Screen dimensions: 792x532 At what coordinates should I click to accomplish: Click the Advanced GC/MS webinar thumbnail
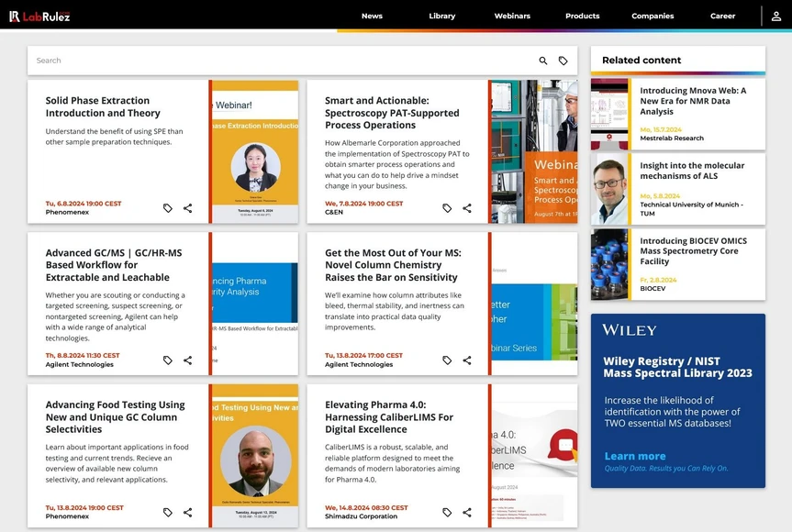255,304
